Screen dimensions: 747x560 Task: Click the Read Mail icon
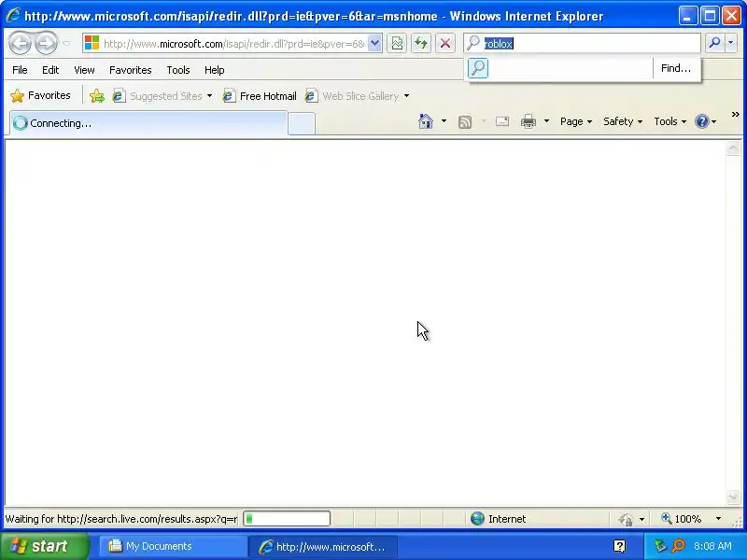click(x=502, y=121)
